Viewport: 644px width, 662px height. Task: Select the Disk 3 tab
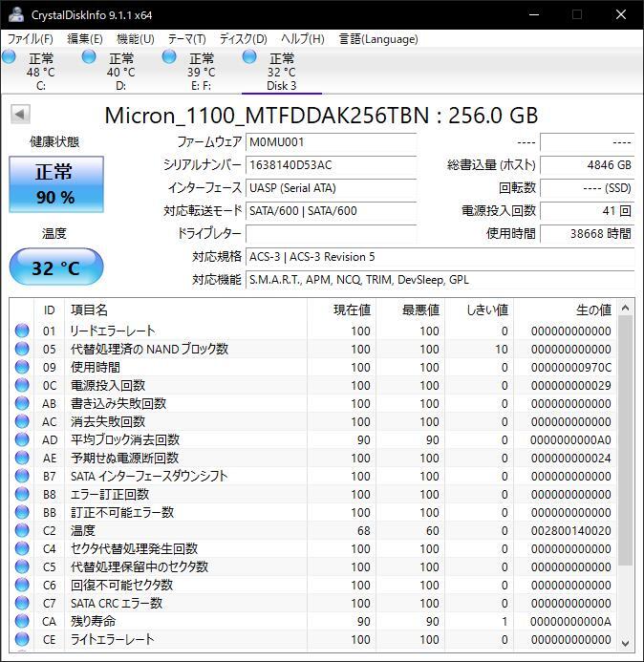(281, 72)
